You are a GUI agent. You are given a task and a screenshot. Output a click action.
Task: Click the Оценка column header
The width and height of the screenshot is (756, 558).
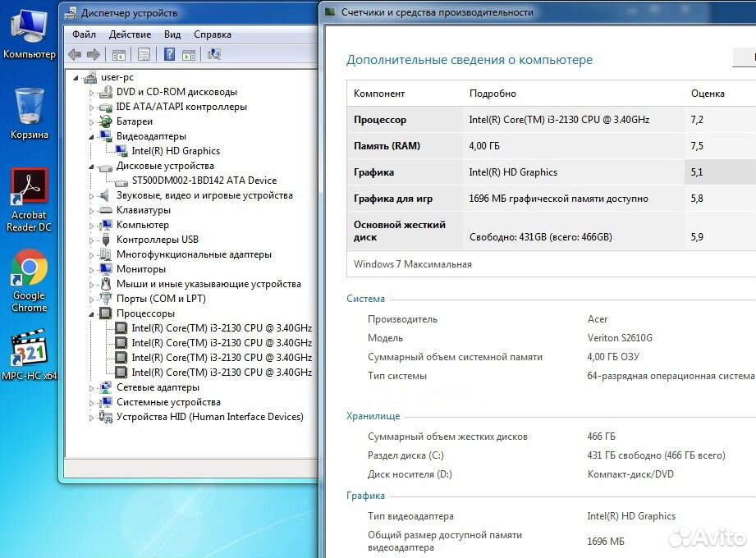pos(708,94)
